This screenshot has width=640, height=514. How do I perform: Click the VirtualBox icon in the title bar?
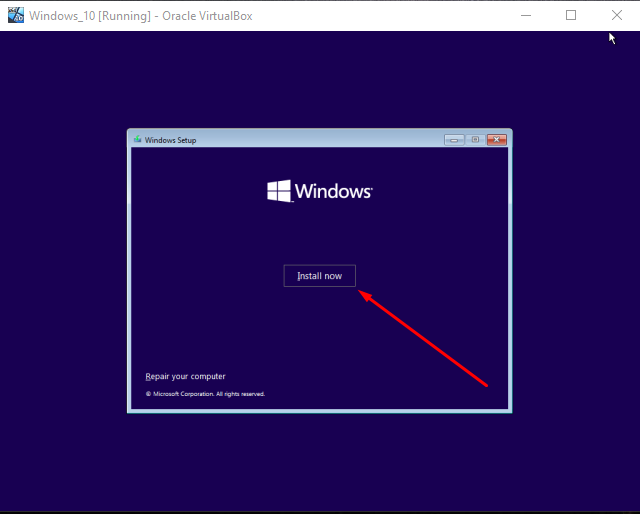point(15,15)
